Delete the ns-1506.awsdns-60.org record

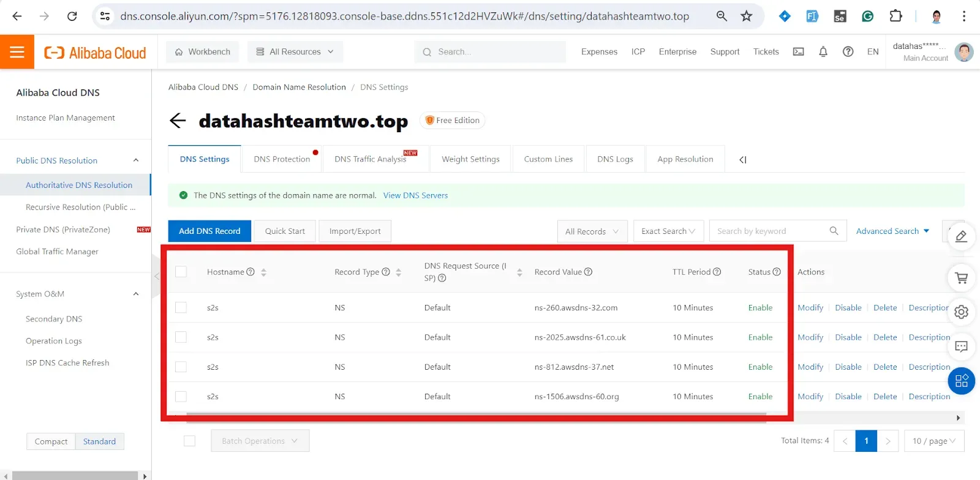(x=885, y=396)
